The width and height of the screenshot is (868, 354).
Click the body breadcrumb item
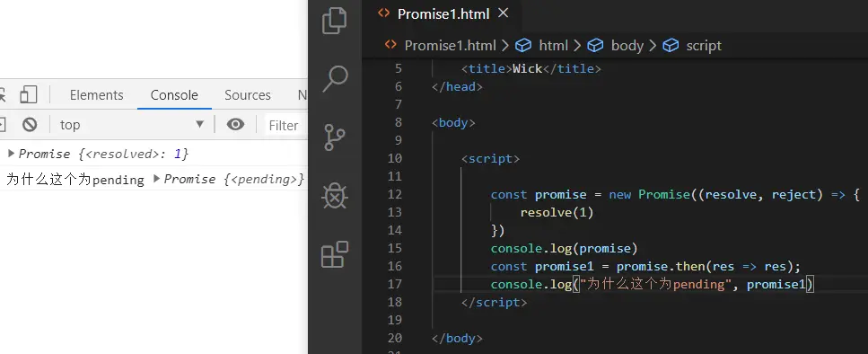tap(627, 46)
